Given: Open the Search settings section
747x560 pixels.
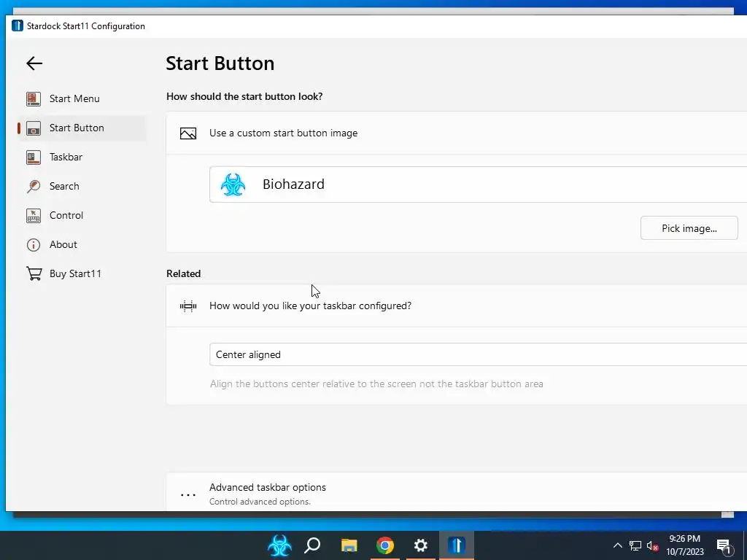Looking at the screenshot, I should click(82, 186).
